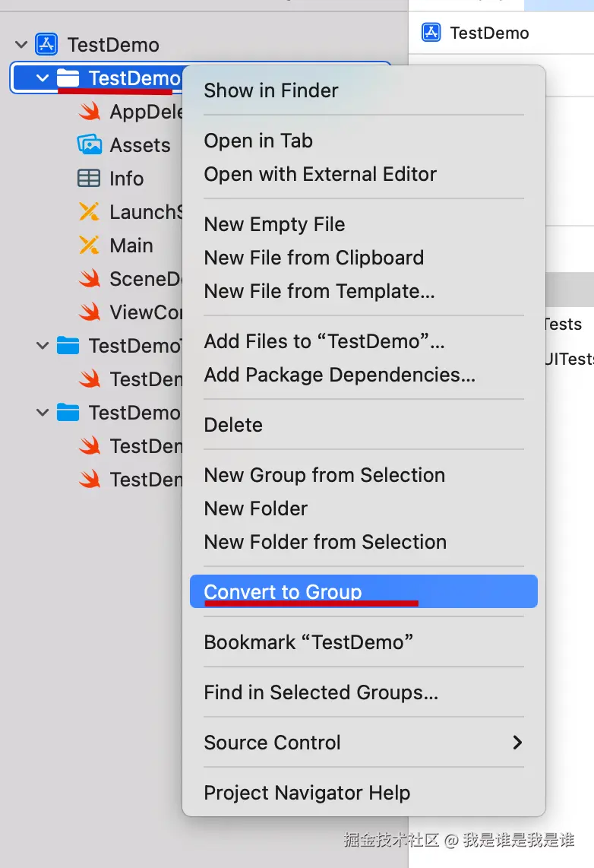The width and height of the screenshot is (594, 868).
Task: Select Show in Finder
Action: pos(271,90)
